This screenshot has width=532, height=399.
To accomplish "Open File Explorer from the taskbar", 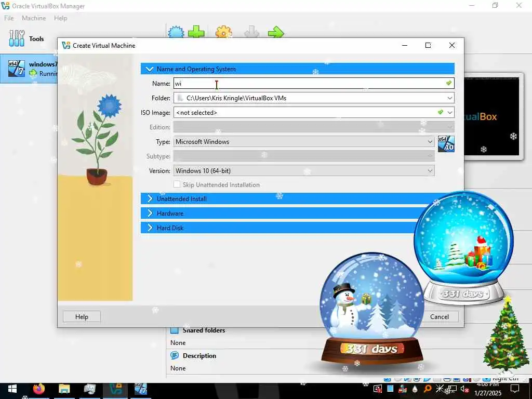I will point(64,389).
